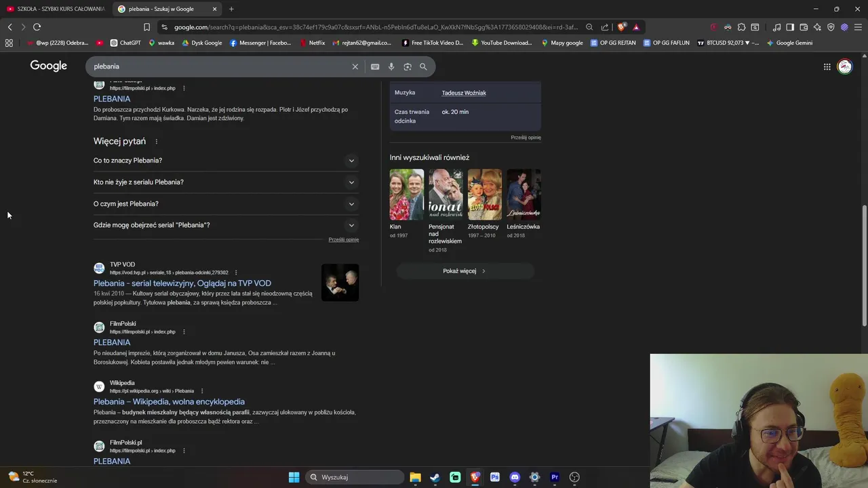Open the Brave VPN shield icon
The width and height of the screenshot is (868, 488).
pyautogui.click(x=831, y=27)
